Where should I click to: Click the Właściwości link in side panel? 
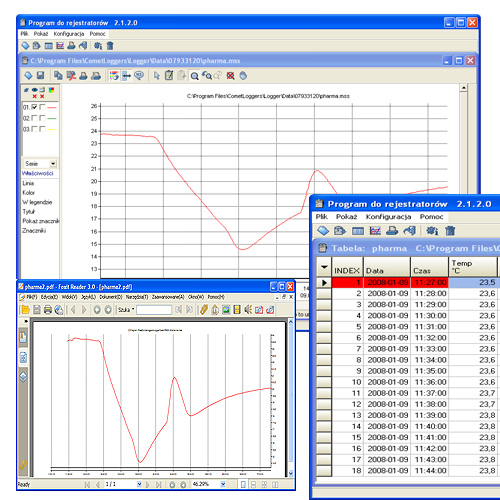(x=37, y=173)
